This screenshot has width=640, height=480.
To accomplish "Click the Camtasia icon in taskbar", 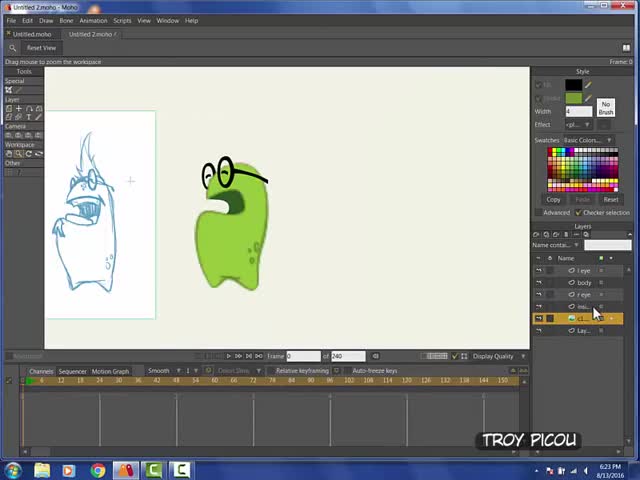I will pos(154,470).
